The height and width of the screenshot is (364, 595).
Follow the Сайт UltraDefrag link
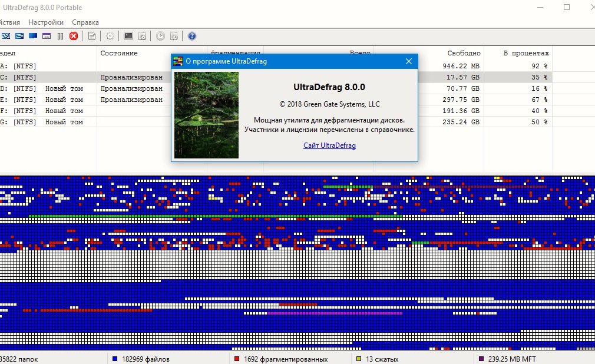tap(329, 145)
